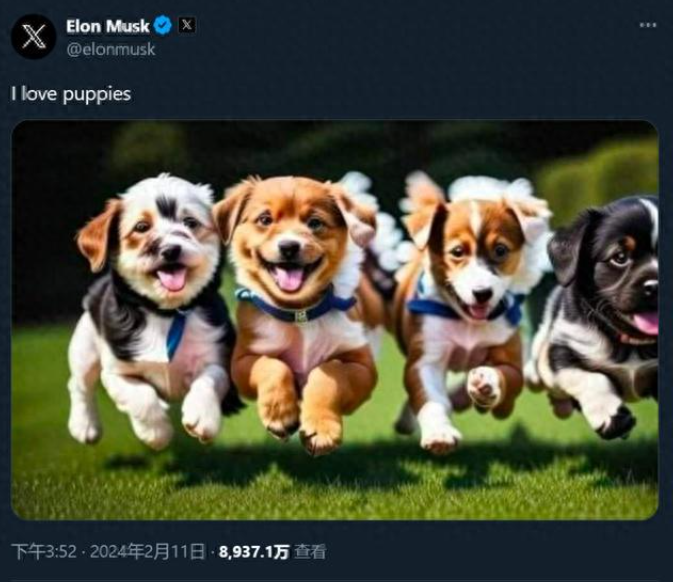The height and width of the screenshot is (582, 673).
Task: Click the blue verified checkmark badge
Action: [x=163, y=26]
